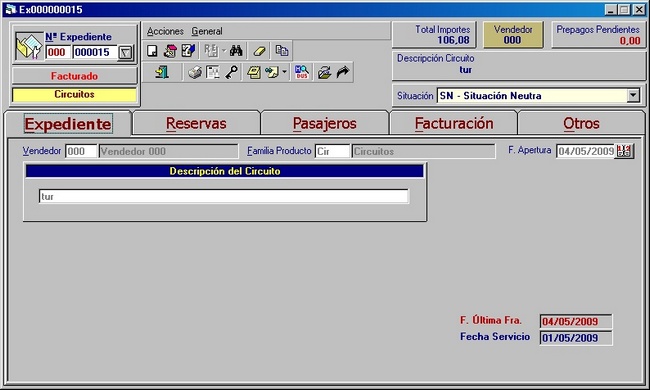Click the checklist with blue flag icon
This screenshot has height=390, width=650.
[x=188, y=51]
